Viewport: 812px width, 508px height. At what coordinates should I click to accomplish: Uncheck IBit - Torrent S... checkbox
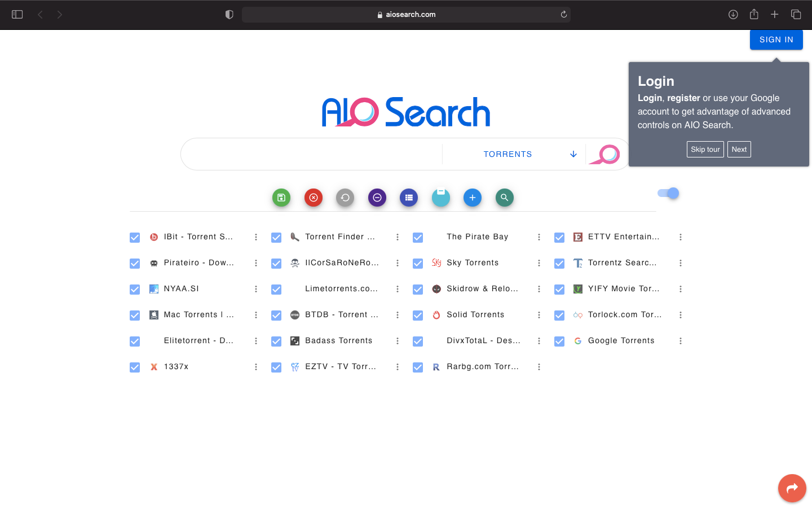pyautogui.click(x=135, y=238)
